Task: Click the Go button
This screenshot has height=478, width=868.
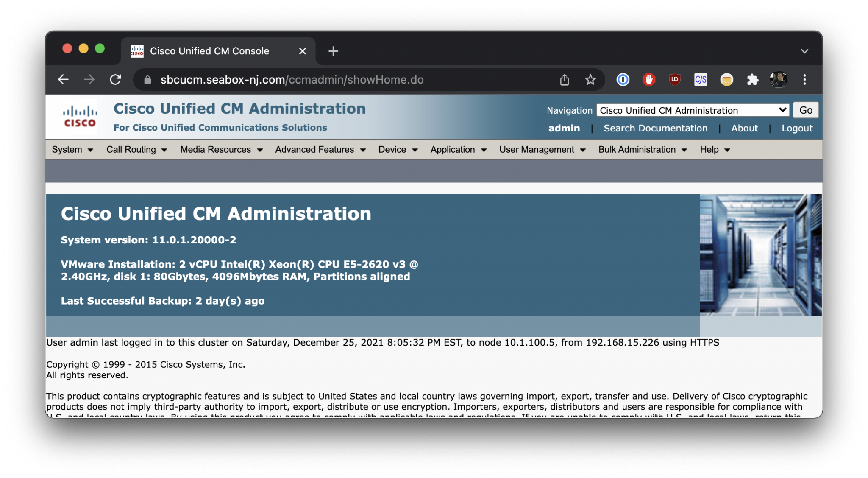Action: [x=805, y=110]
